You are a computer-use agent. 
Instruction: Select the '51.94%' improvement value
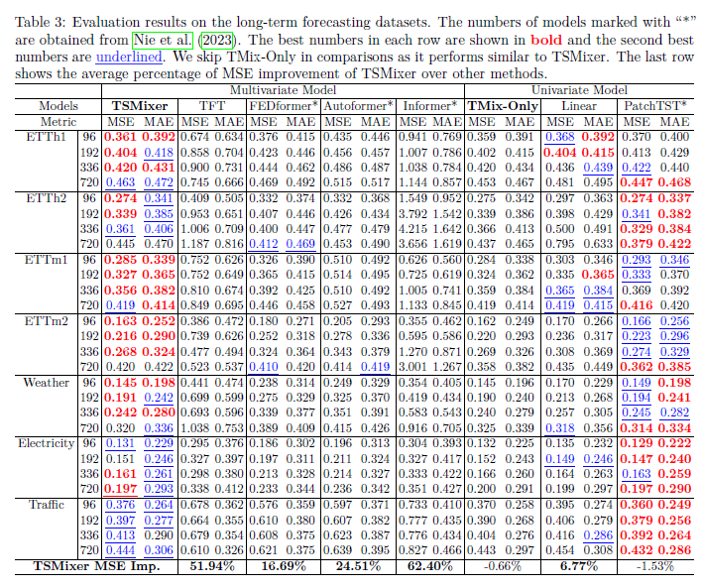click(212, 566)
